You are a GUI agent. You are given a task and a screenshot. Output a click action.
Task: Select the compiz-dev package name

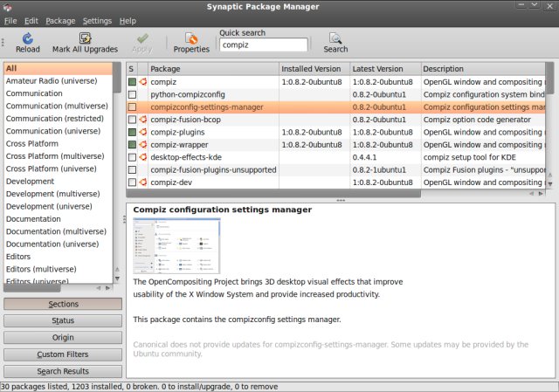pyautogui.click(x=171, y=182)
